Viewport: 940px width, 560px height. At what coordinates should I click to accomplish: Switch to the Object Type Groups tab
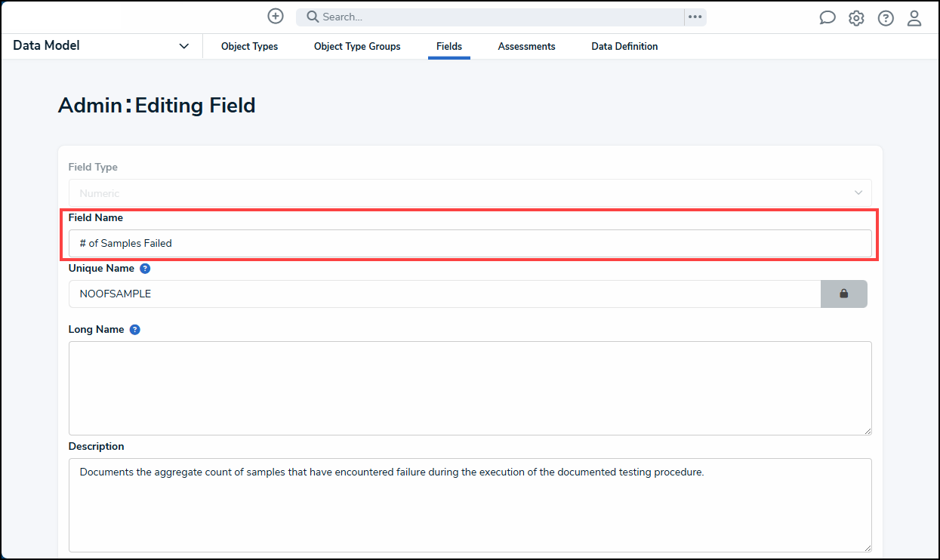tap(356, 46)
